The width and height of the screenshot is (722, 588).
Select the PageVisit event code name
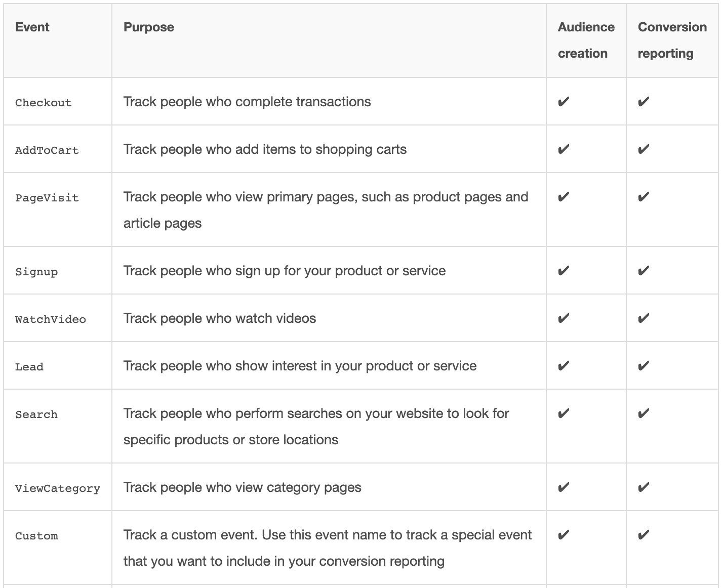47,198
